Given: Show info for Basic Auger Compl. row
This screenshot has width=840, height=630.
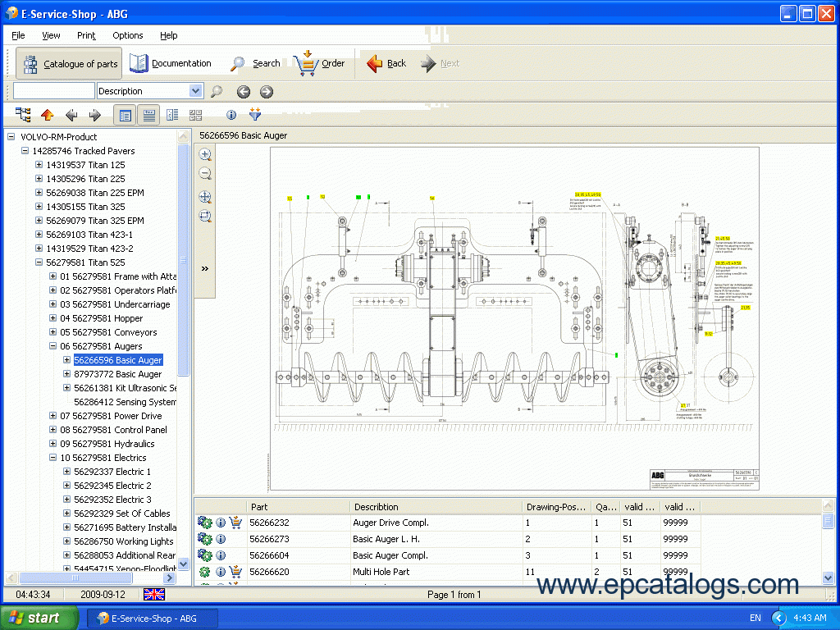Looking at the screenshot, I should (x=221, y=555).
